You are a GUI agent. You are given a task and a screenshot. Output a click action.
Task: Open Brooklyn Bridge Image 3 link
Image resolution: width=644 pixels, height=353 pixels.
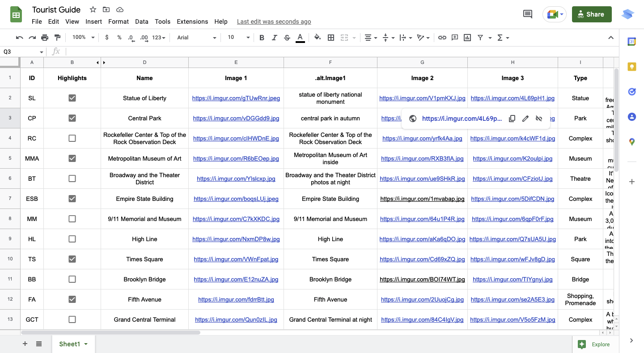pyautogui.click(x=513, y=279)
